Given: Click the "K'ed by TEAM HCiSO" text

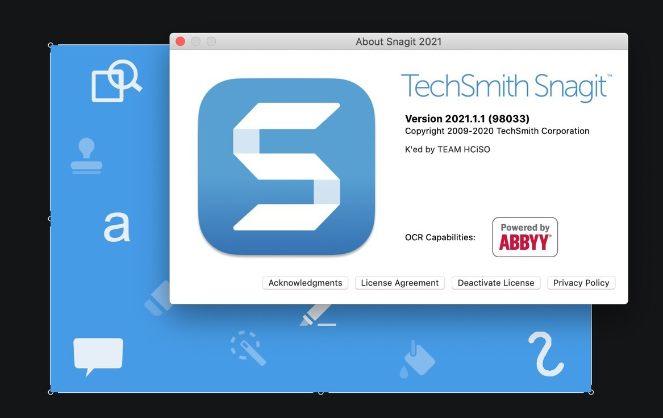Looking at the screenshot, I should tap(447, 149).
